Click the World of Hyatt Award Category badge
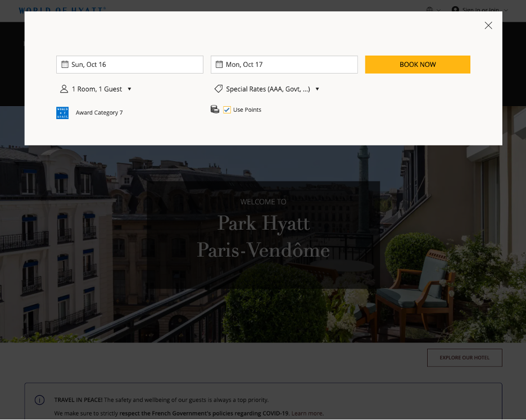This screenshot has height=420, width=526. [62, 112]
